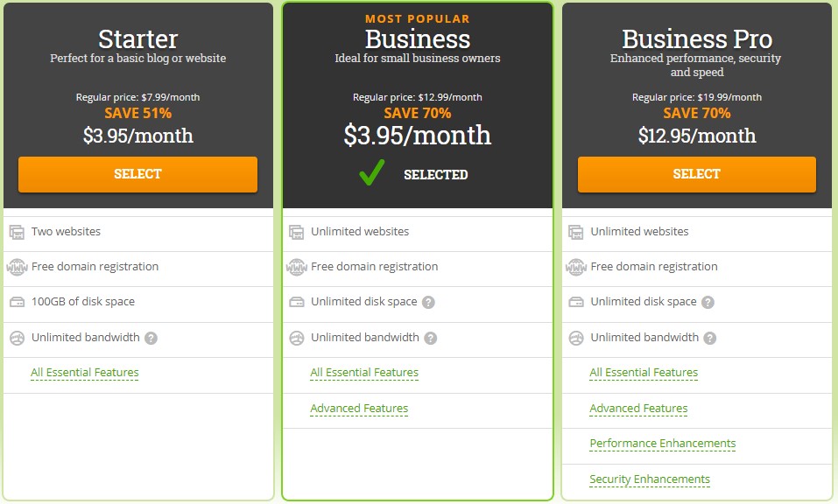Click the disk space icon in Business Pro

[x=576, y=302]
